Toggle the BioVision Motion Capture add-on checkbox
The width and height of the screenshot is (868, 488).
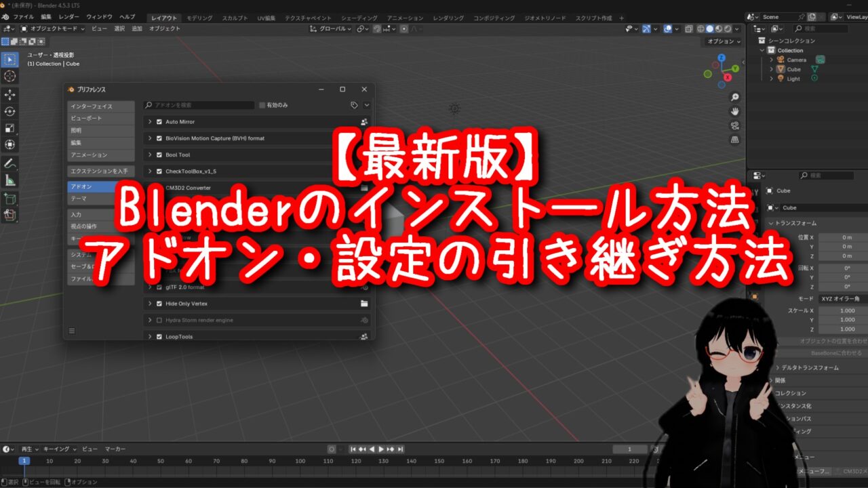pos(159,138)
